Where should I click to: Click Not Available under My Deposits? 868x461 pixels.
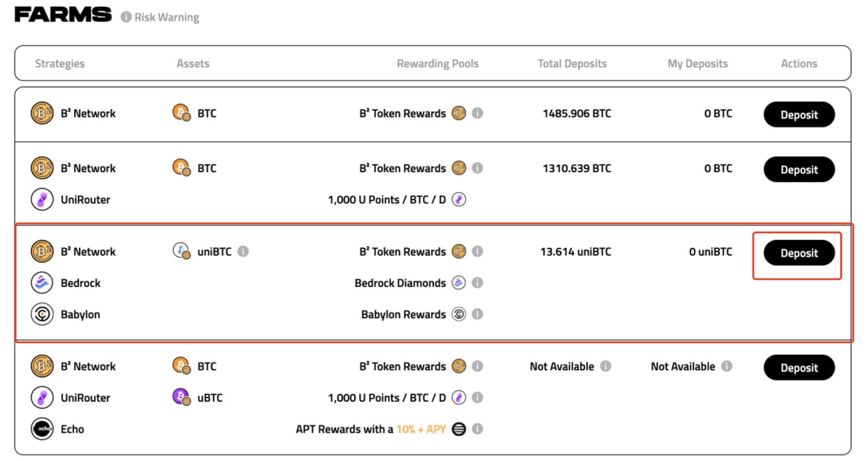click(x=683, y=367)
